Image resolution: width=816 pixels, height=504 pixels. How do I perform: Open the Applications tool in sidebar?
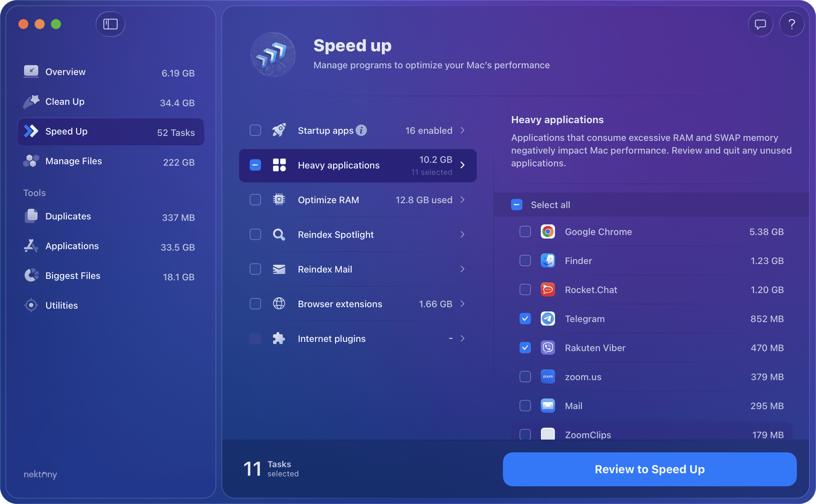[72, 246]
